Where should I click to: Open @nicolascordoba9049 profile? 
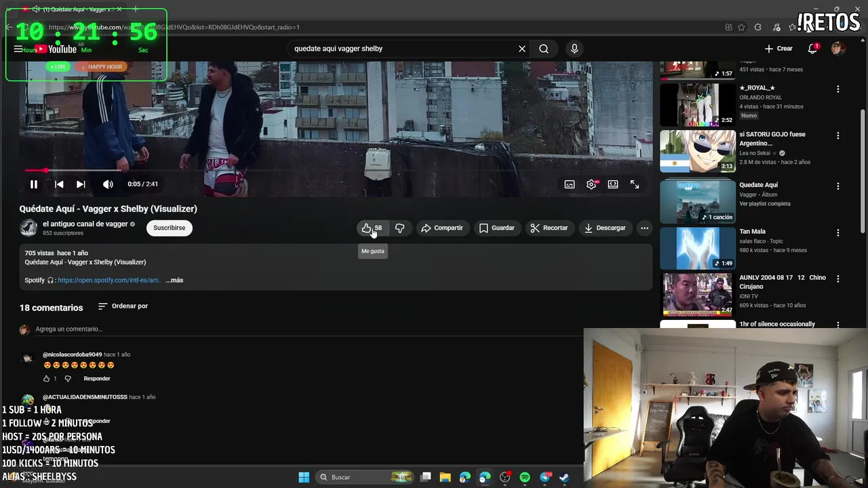coord(72,354)
